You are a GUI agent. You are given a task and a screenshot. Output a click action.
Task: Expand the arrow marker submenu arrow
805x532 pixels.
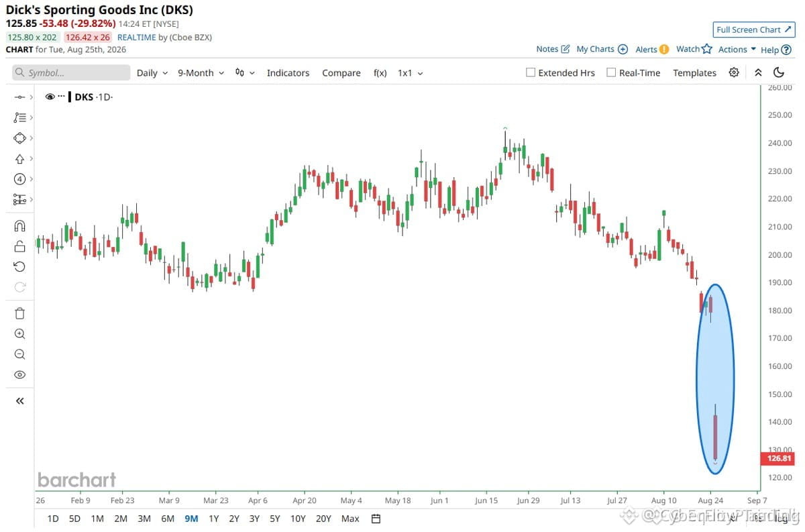32,159
